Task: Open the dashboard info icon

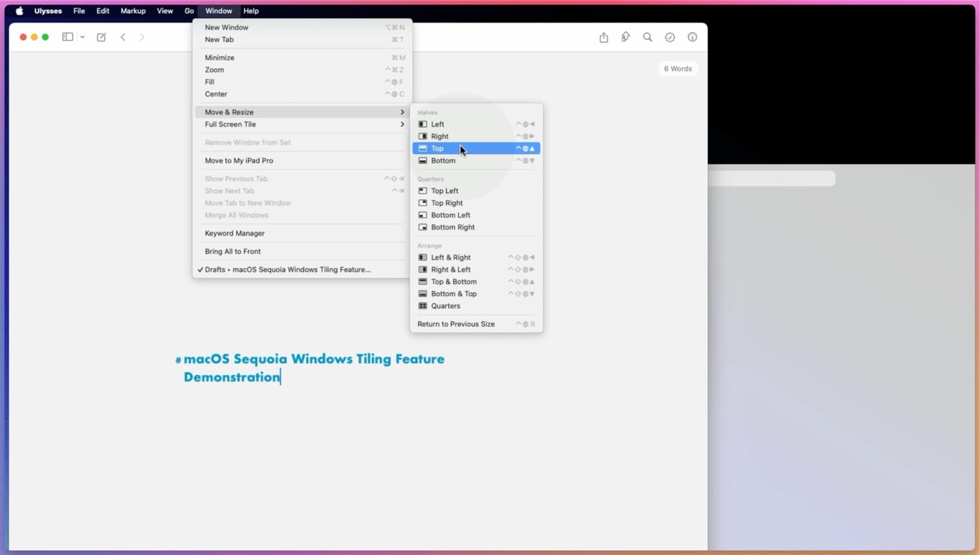Action: (x=692, y=37)
